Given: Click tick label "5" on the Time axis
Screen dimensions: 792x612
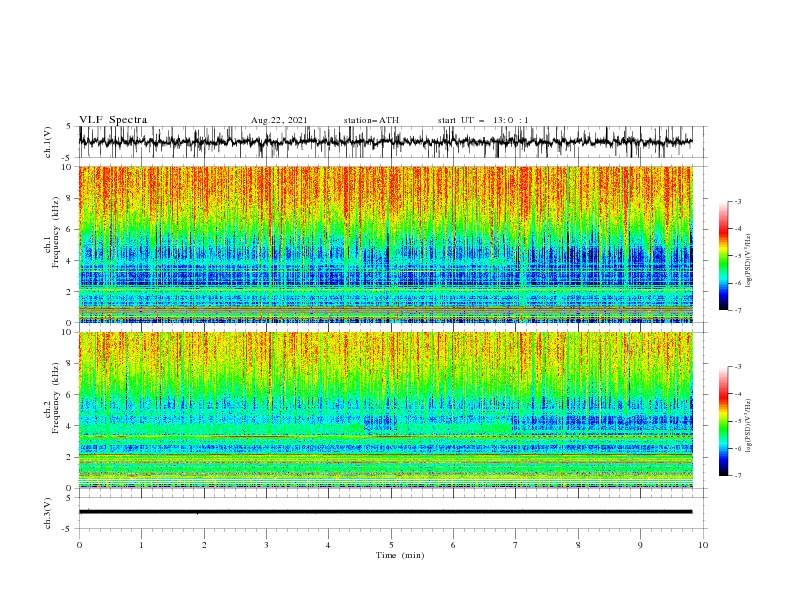Looking at the screenshot, I should tap(391, 545).
